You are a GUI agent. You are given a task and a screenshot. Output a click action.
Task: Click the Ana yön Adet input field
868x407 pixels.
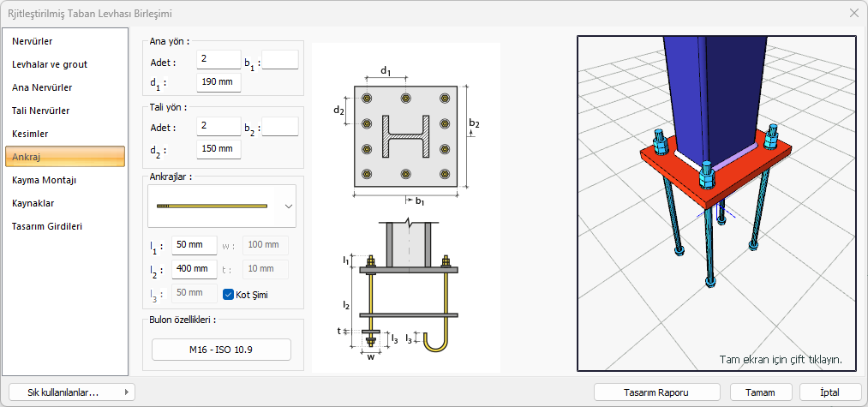click(218, 59)
